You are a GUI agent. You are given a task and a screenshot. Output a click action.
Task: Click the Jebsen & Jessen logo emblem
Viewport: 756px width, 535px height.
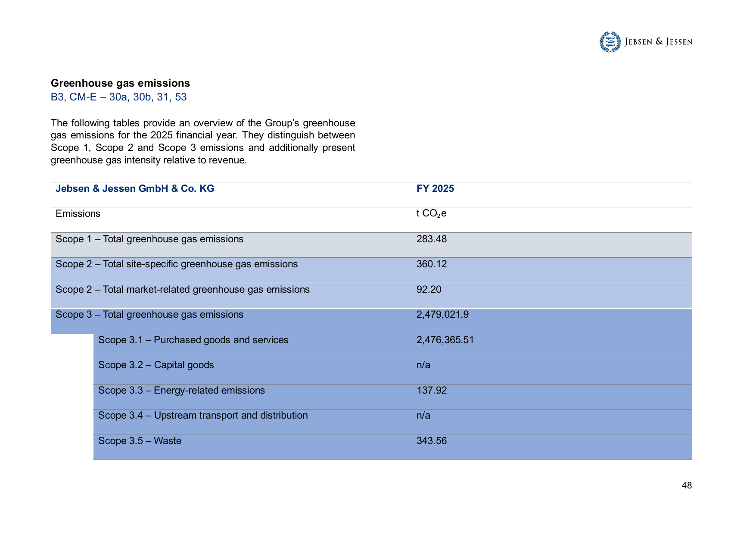point(610,42)
